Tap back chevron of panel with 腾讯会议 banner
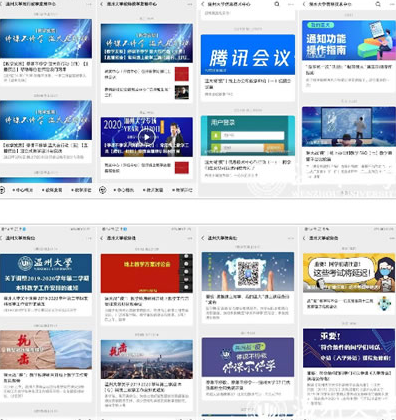The width and height of the screenshot is (396, 420). tap(202, 4)
